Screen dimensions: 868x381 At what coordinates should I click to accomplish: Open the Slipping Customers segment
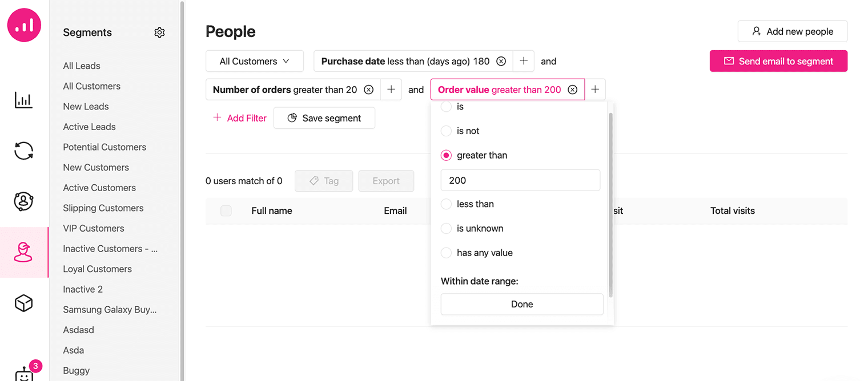click(x=103, y=208)
